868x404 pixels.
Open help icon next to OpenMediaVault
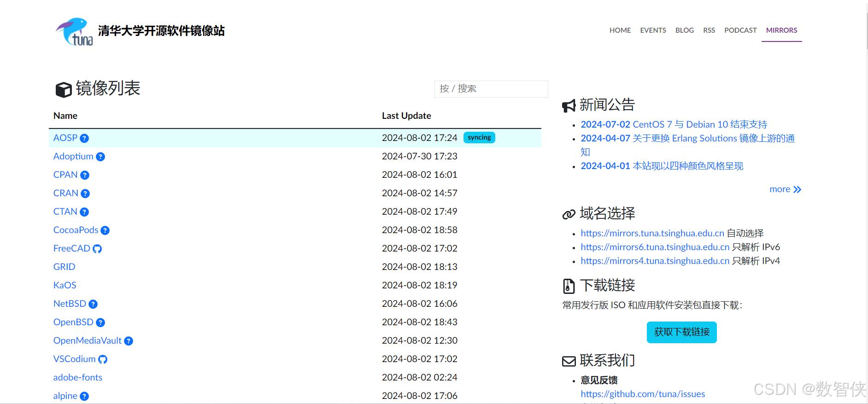(x=129, y=341)
